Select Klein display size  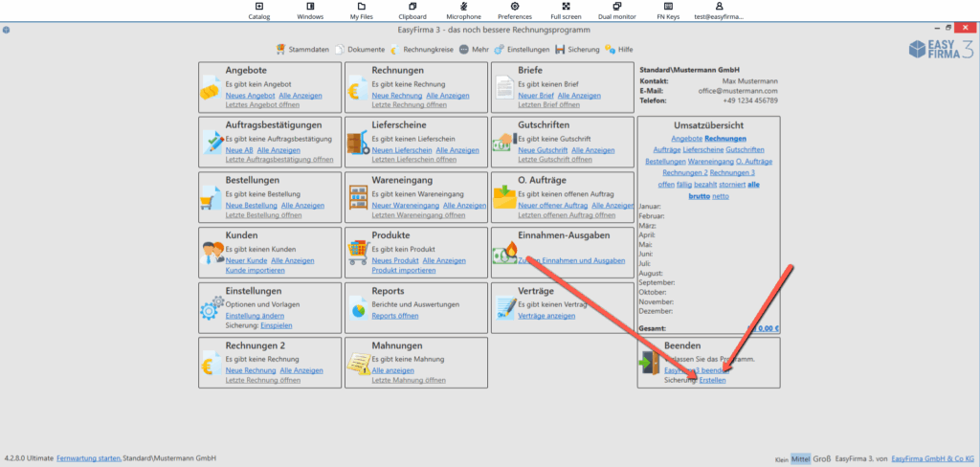tap(781, 459)
